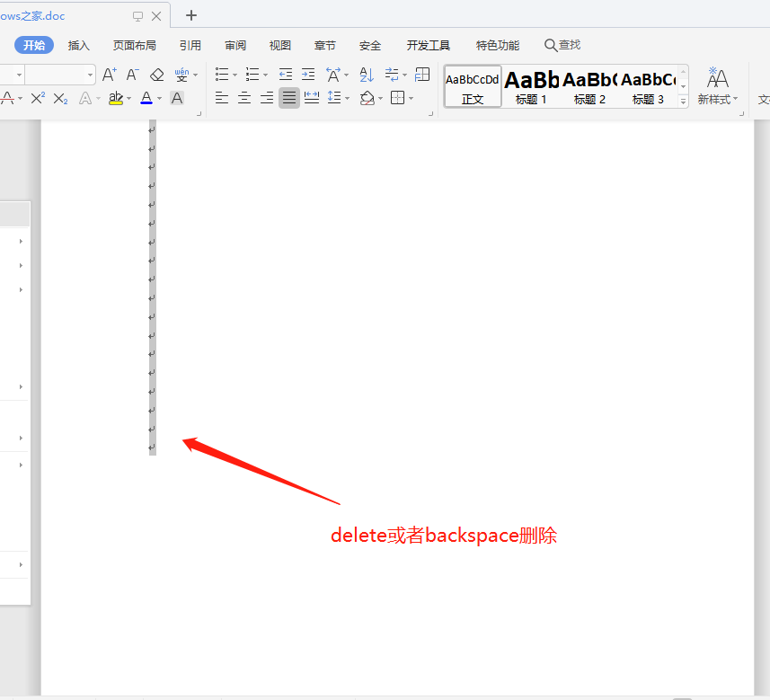This screenshot has height=700, width=770.
Task: Open the text highlight color picker
Action: [x=129, y=98]
